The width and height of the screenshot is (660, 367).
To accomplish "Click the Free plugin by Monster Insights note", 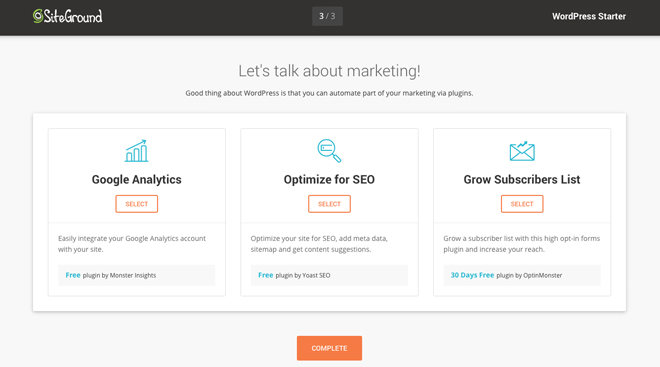I will (136, 275).
